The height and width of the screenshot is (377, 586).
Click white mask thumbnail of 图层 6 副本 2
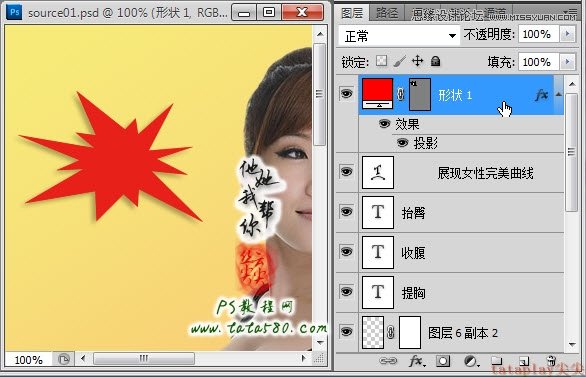[410, 332]
